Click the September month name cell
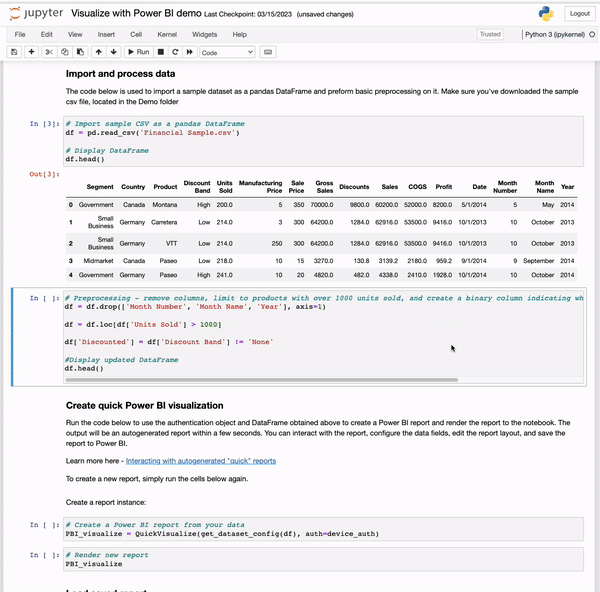 point(538,261)
